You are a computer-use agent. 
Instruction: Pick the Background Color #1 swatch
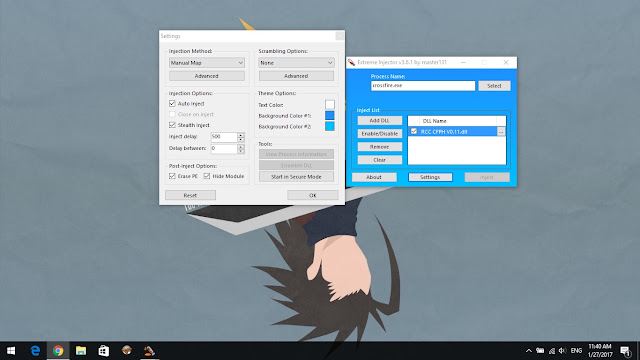(330, 116)
